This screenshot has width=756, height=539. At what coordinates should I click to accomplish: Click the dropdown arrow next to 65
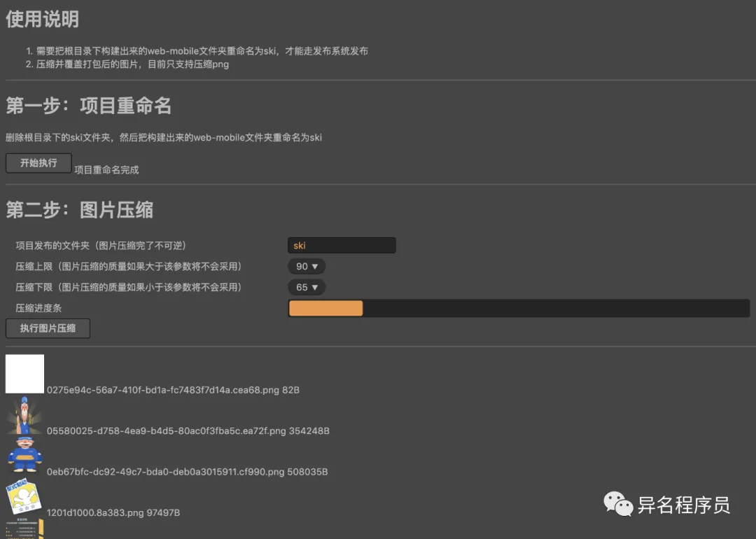(316, 287)
